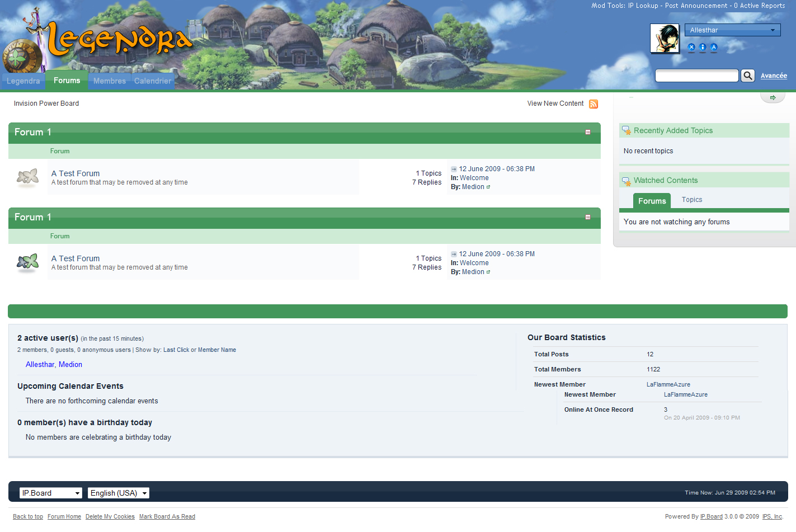Switch to the Membres tab
The image size is (796, 532).
point(110,81)
